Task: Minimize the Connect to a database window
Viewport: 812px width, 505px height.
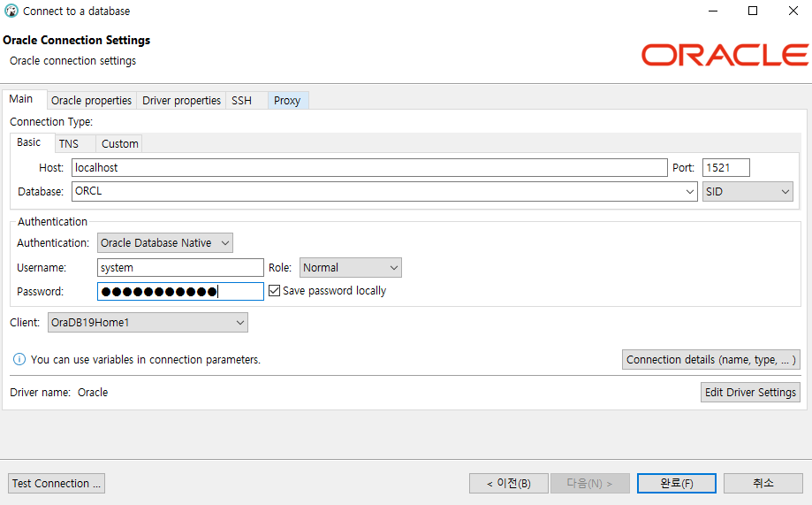Action: click(713, 11)
